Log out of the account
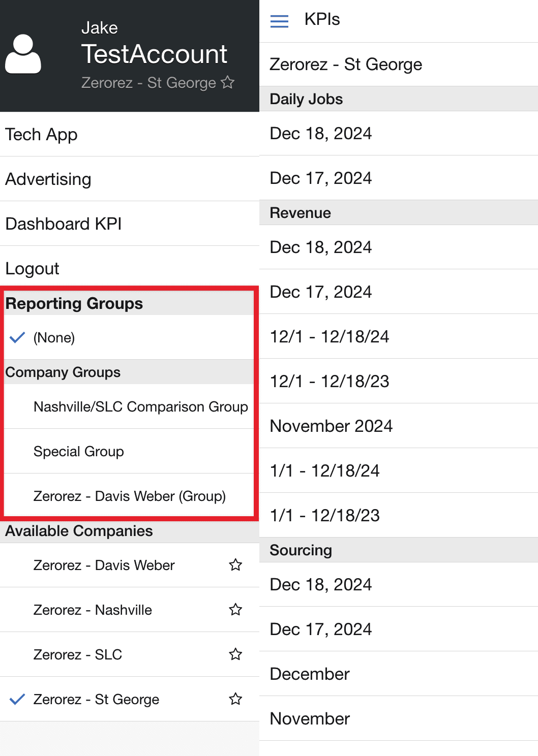This screenshot has width=538, height=756. (130, 267)
